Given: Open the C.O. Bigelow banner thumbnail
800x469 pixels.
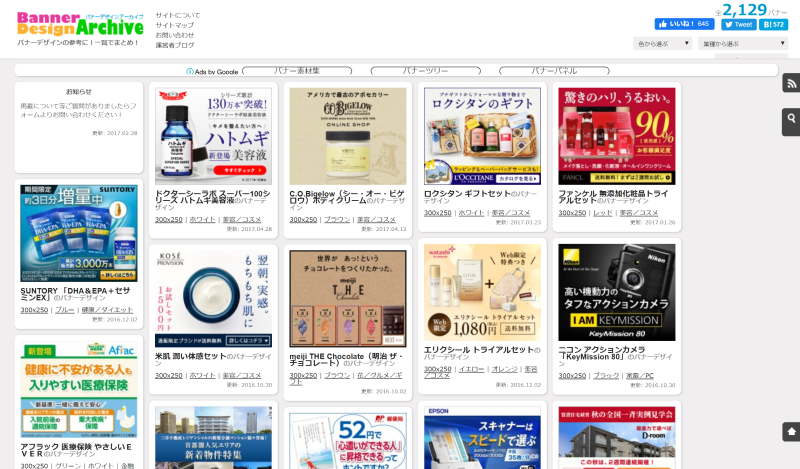Looking at the screenshot, I should click(348, 136).
